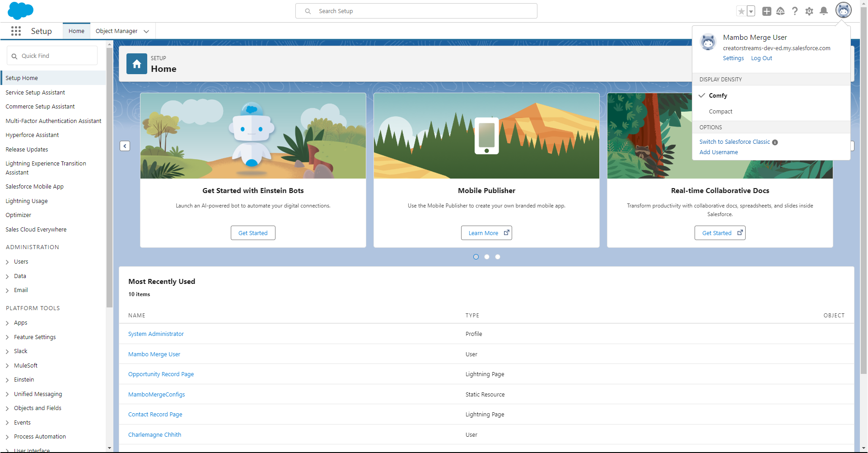
Task: Open notifications with the bell icon
Action: 823,11
